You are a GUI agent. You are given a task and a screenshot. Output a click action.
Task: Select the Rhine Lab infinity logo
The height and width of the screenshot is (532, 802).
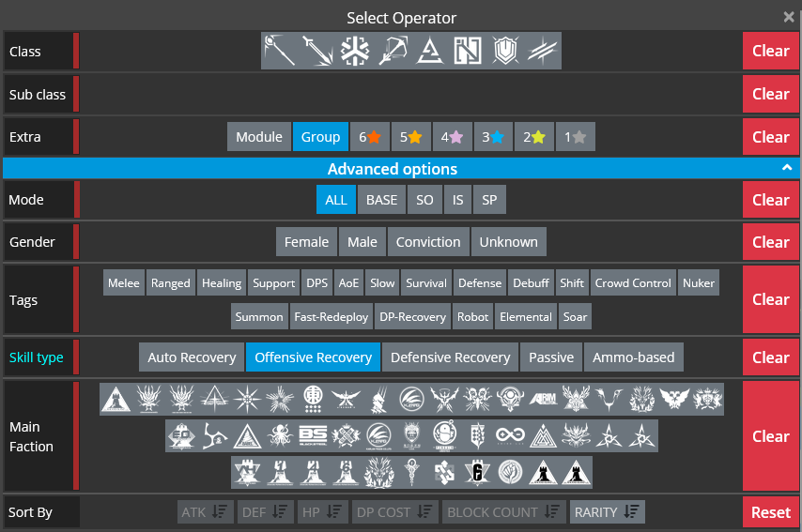[510, 436]
